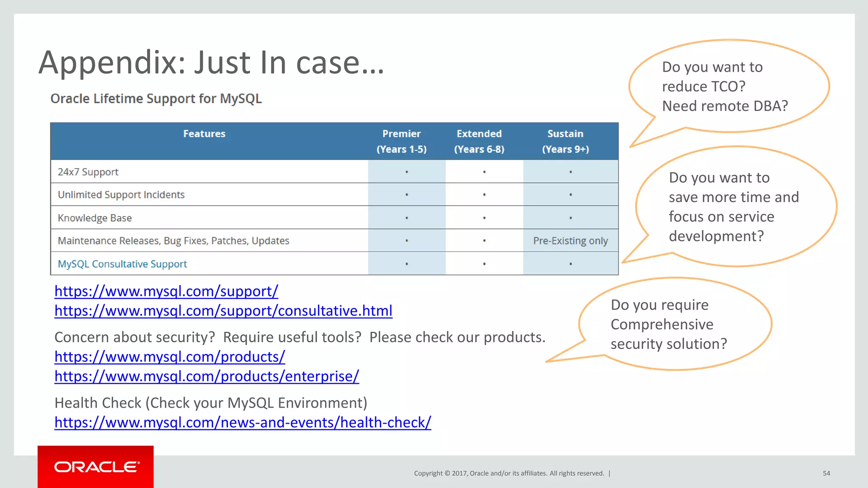Click the mysql.com/products/ hyperlink
Viewport: 868px width, 488px height.
pos(170,357)
